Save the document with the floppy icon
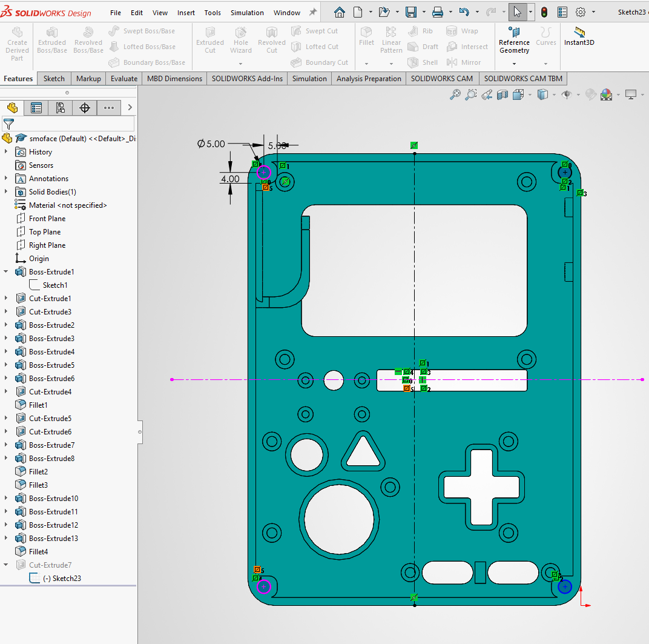The width and height of the screenshot is (649, 644). coord(411,13)
